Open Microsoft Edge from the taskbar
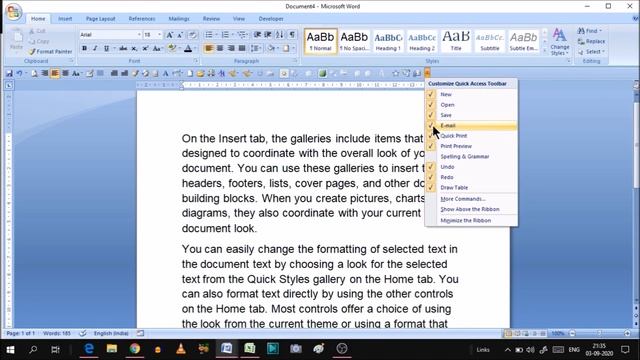This screenshot has width=640, height=360. click(x=89, y=349)
